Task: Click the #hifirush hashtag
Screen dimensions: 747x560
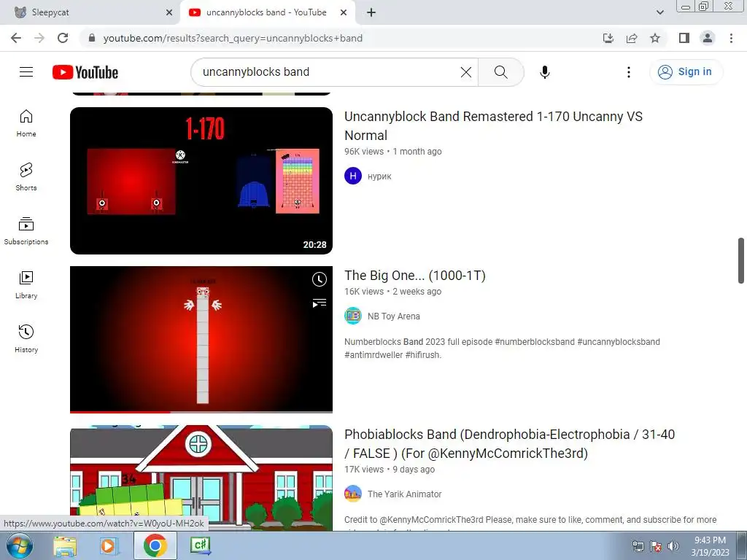Action: click(x=423, y=355)
